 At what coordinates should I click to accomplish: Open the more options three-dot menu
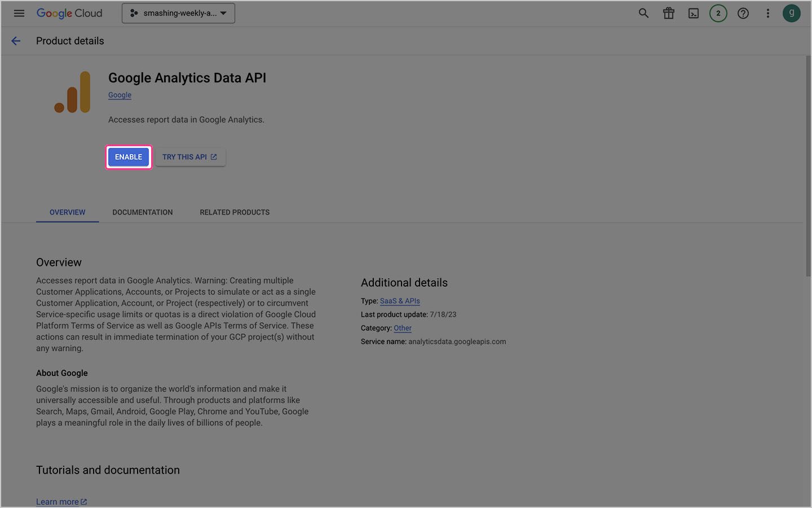pos(767,13)
